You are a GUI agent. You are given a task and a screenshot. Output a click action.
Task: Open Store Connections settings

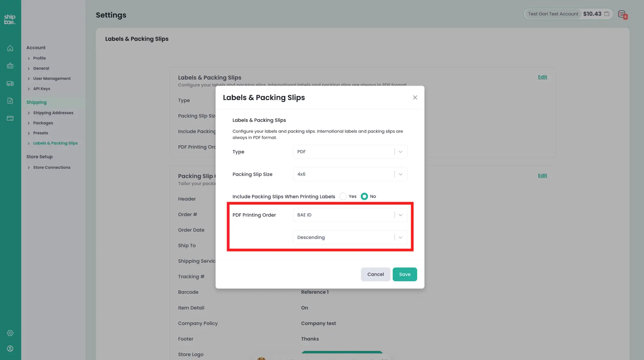click(x=52, y=167)
